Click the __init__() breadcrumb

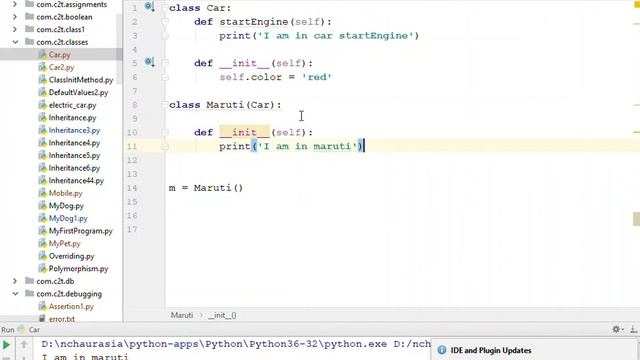click(x=222, y=315)
